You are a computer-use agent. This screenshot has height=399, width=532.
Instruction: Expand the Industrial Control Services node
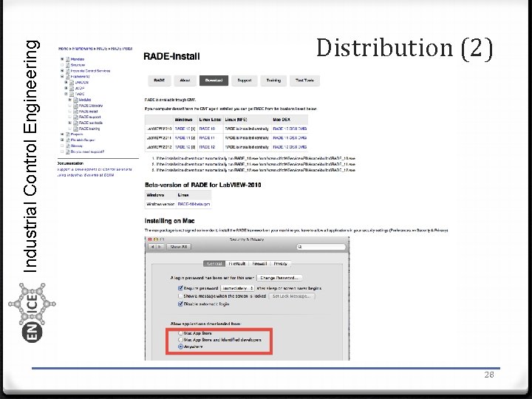[x=62, y=71]
